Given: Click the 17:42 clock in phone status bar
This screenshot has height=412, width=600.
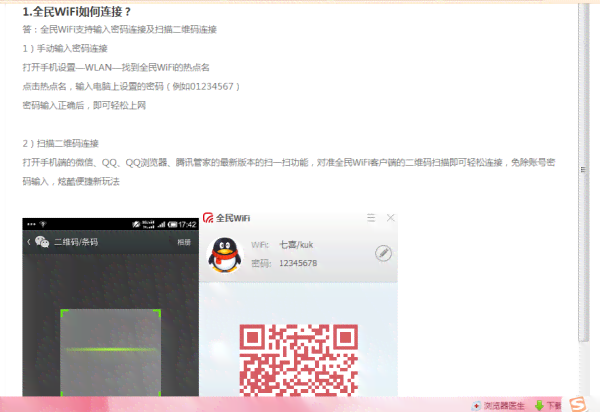Looking at the screenshot, I should (187, 225).
